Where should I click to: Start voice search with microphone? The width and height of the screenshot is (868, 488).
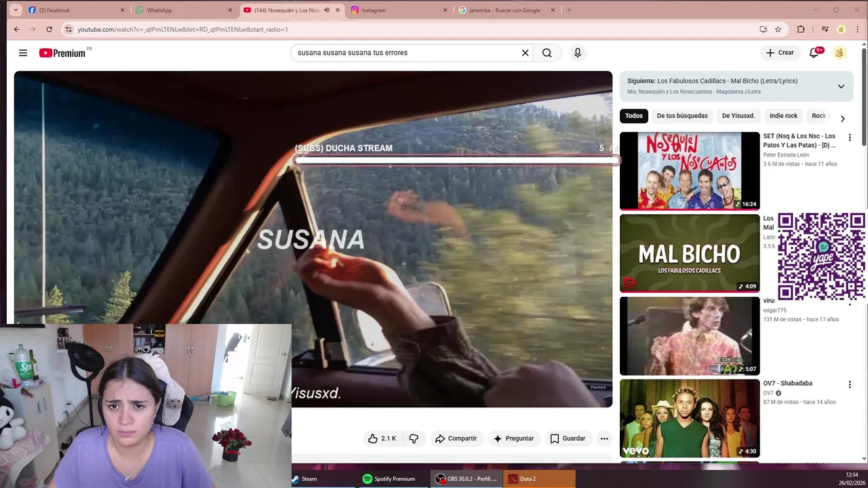[x=577, y=53]
